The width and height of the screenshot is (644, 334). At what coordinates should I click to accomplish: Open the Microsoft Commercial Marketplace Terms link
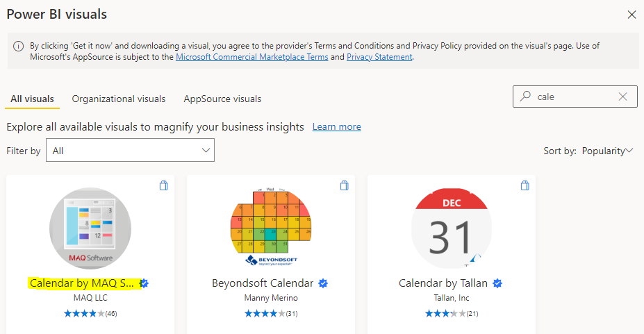[x=251, y=57]
